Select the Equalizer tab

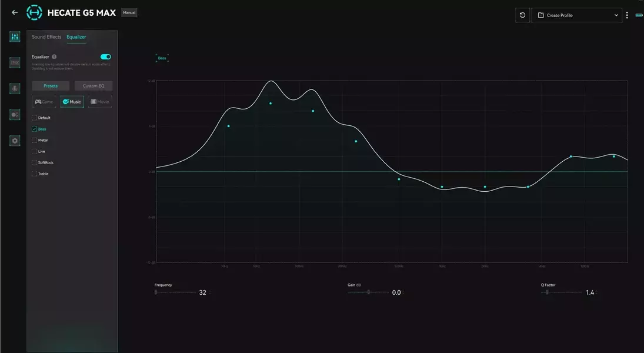(x=76, y=37)
